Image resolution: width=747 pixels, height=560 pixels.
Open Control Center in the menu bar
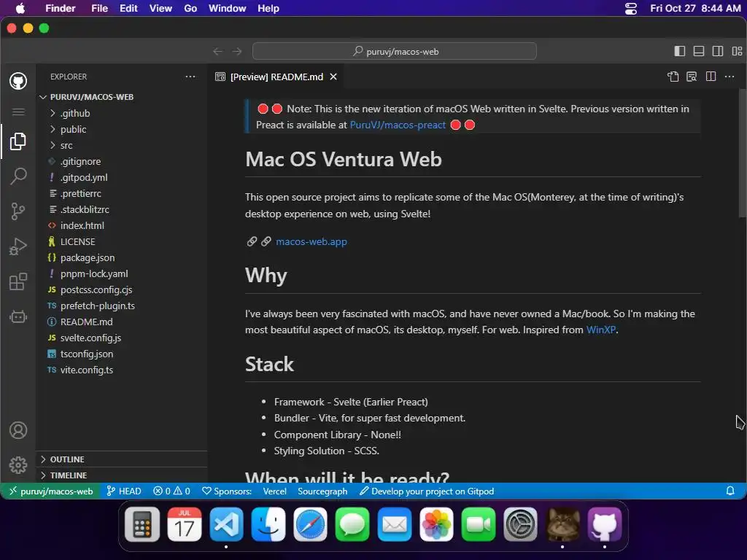tap(631, 9)
